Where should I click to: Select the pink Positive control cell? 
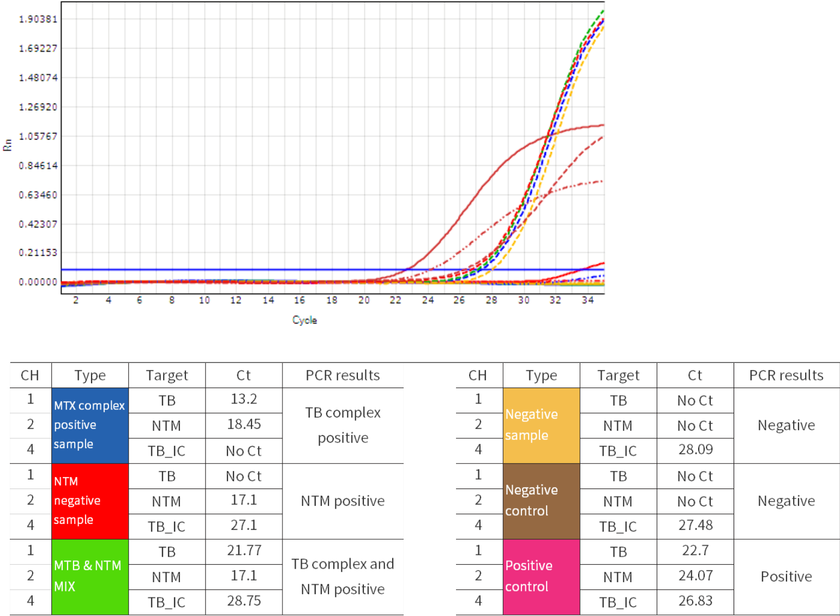click(x=541, y=577)
